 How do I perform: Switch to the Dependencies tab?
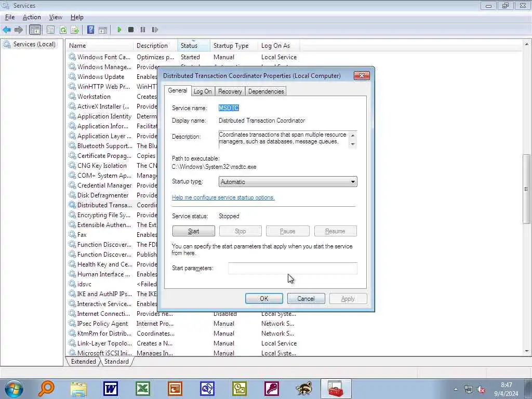click(x=266, y=91)
